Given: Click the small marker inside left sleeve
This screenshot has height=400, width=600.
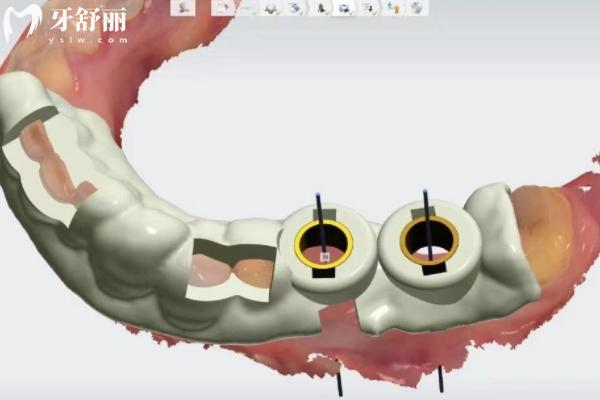Looking at the screenshot, I should tap(325, 256).
